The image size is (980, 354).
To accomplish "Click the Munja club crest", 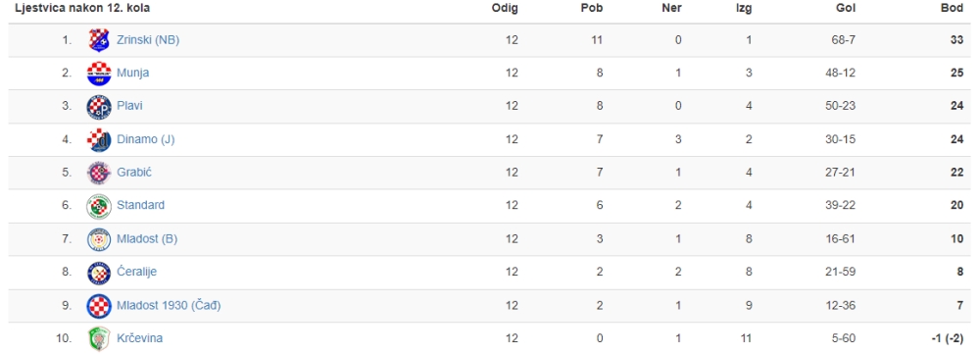I will 99,74.
